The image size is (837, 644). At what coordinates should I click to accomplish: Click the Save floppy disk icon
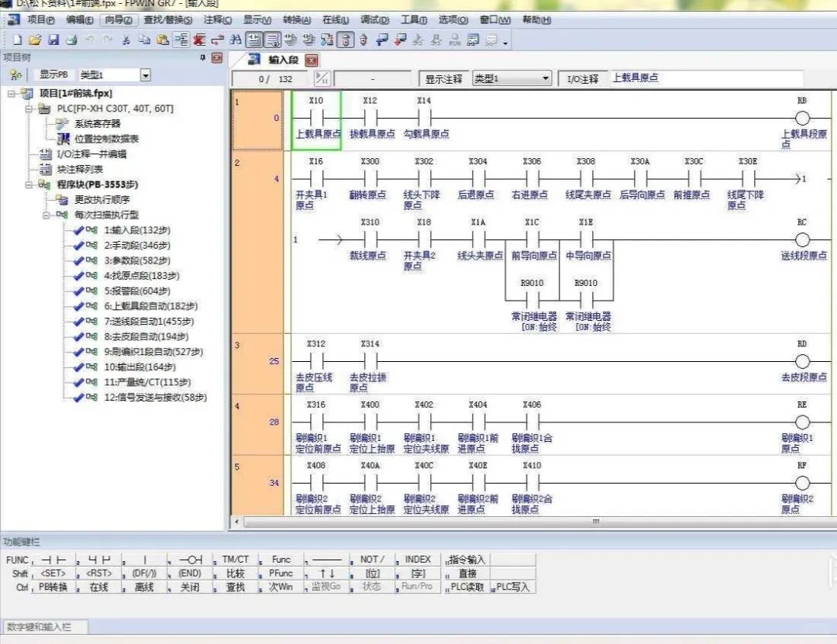pos(53,40)
